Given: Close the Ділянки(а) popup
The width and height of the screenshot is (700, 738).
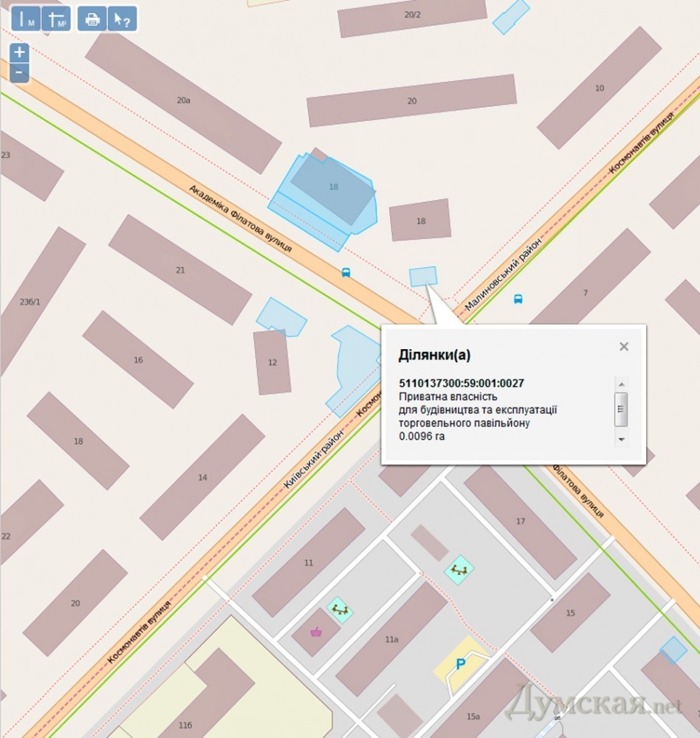Looking at the screenshot, I should point(624,346).
